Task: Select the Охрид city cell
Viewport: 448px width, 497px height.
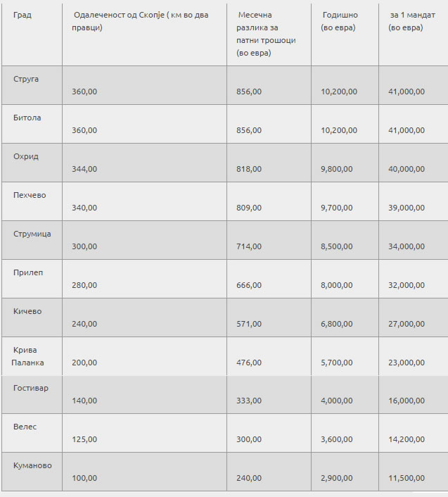Action: [x=25, y=156]
